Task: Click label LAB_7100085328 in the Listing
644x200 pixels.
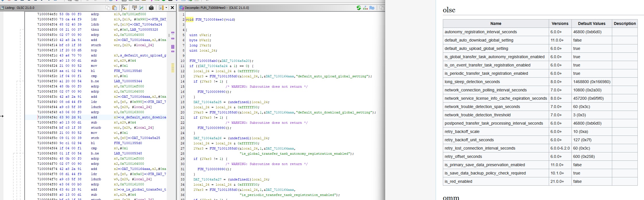Action: tap(143, 30)
